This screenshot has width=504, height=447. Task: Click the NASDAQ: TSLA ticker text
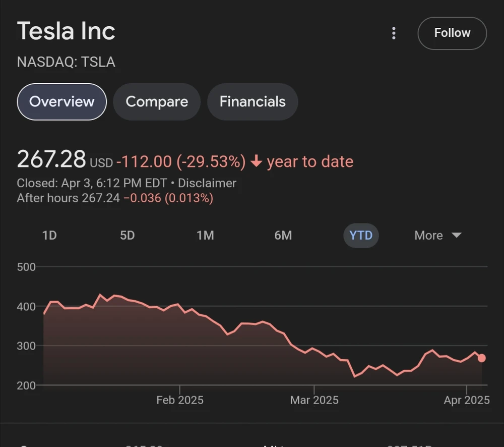pyautogui.click(x=66, y=62)
